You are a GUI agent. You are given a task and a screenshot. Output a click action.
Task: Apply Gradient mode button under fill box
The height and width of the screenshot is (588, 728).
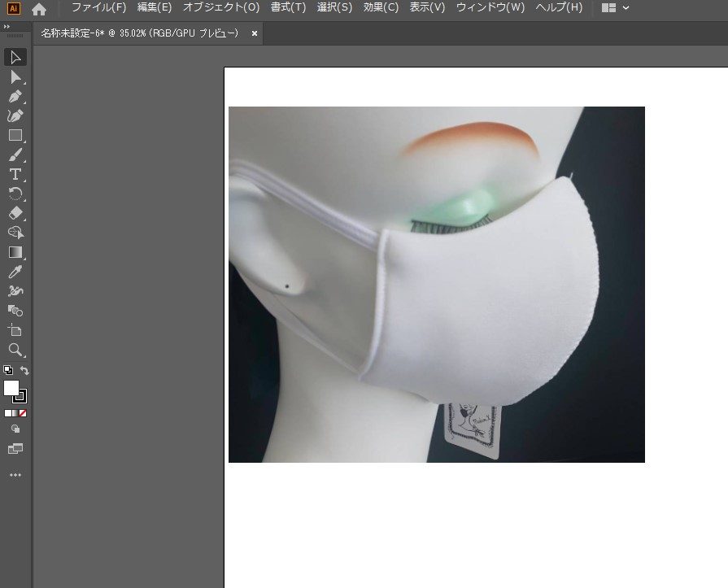tap(15, 413)
